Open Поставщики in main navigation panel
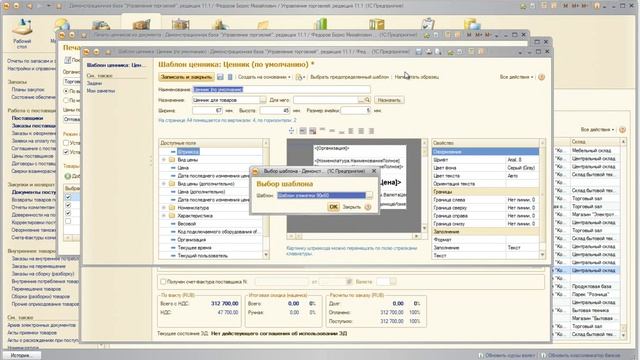This screenshot has height=360, width=640. tap(27, 118)
